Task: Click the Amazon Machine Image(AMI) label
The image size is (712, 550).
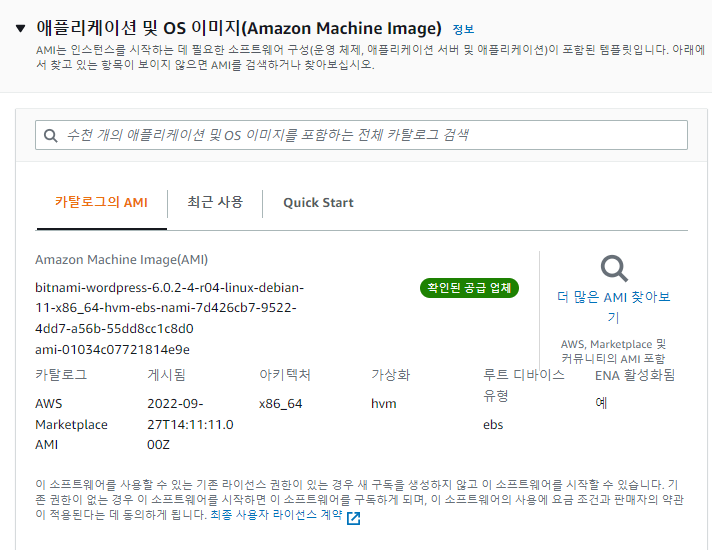Action: tap(121, 260)
